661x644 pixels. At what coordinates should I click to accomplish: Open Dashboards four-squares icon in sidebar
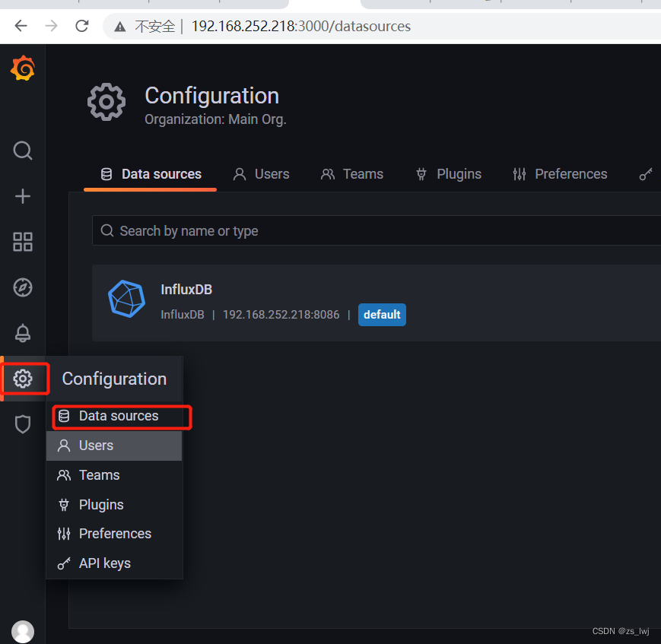(x=23, y=242)
